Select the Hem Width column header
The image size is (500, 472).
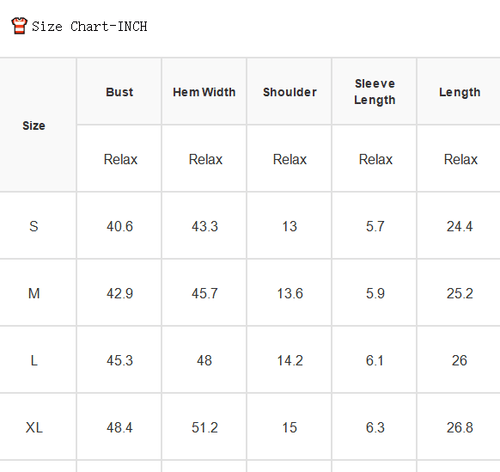point(204,92)
